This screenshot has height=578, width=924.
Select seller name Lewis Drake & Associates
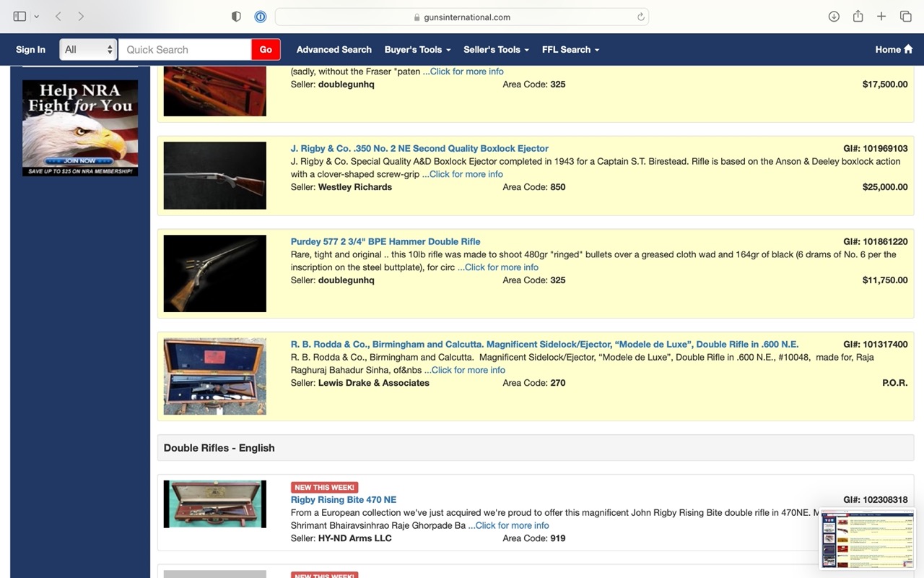[x=374, y=383]
